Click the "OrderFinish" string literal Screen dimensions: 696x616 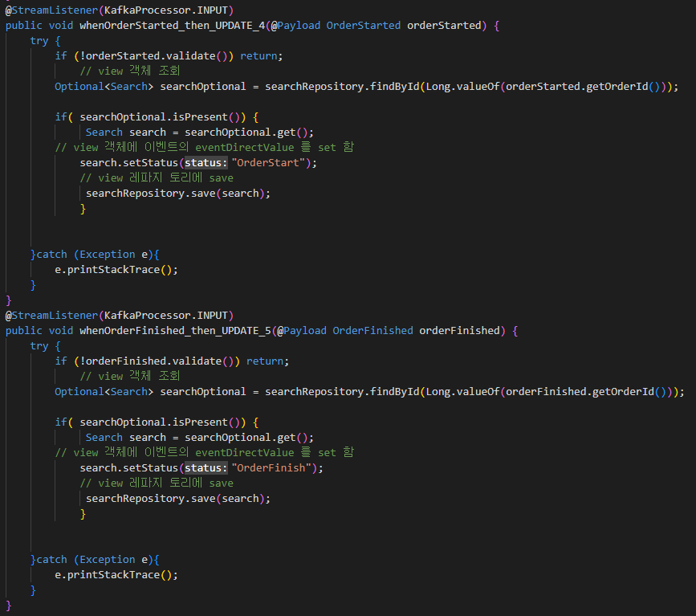271,467
